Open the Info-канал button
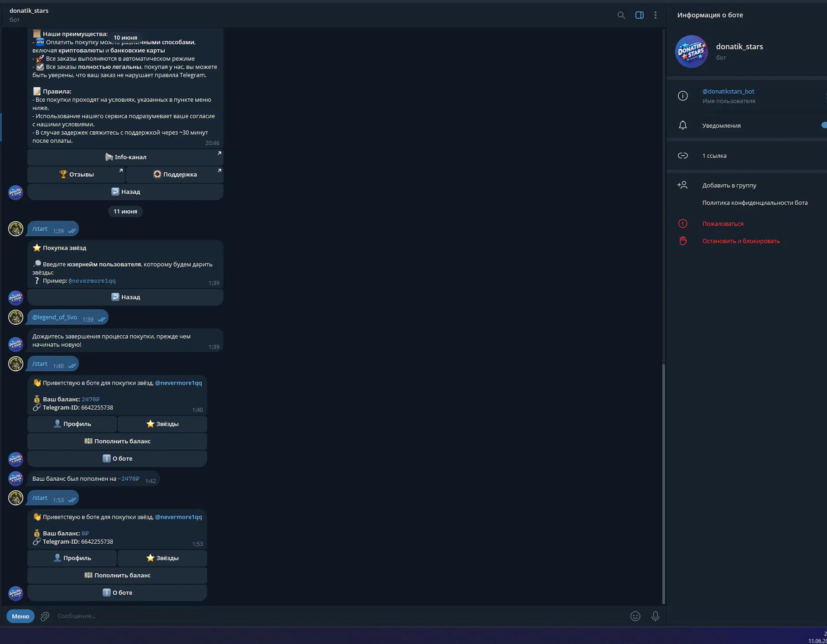 (x=125, y=157)
